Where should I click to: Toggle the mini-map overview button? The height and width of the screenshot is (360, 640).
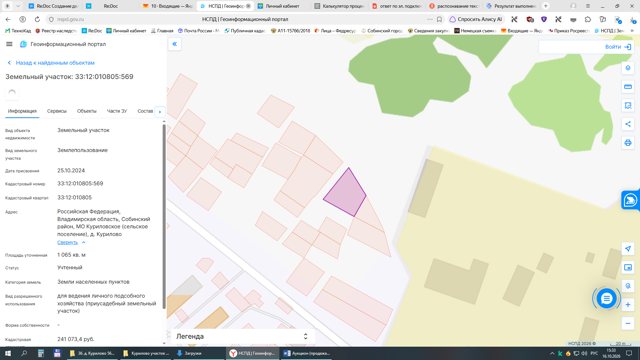[628, 267]
